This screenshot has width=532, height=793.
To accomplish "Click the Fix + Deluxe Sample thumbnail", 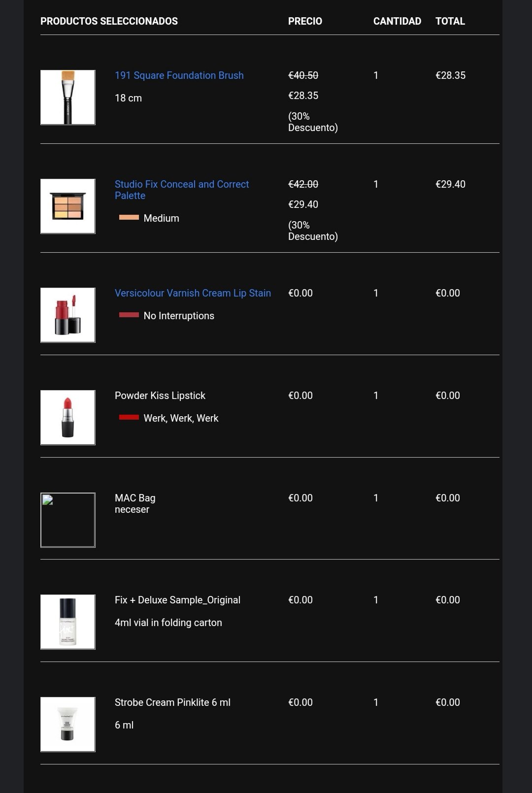I will [68, 622].
